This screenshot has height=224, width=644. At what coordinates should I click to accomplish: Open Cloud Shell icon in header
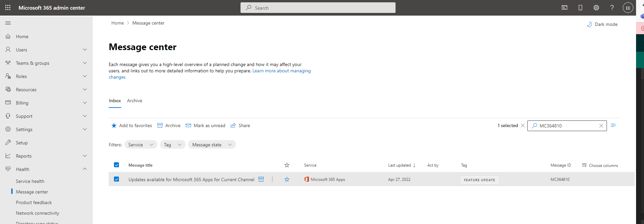tap(564, 8)
